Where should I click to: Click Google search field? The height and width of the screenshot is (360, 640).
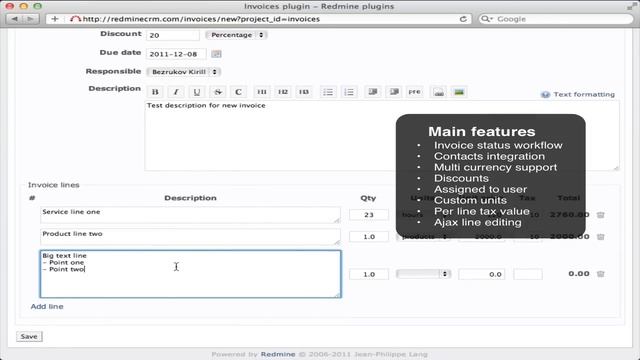pyautogui.click(x=556, y=19)
